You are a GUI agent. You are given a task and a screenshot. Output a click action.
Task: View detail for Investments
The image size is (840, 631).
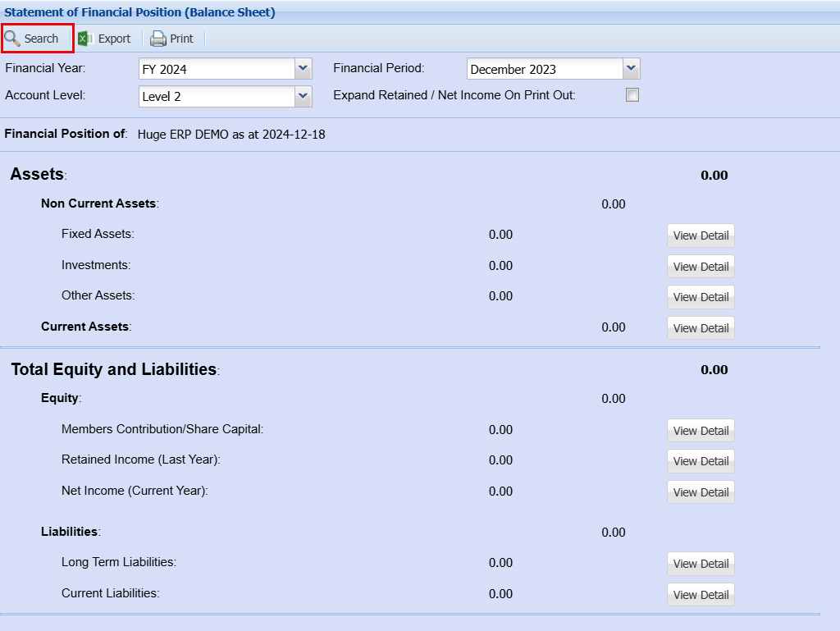(x=701, y=267)
